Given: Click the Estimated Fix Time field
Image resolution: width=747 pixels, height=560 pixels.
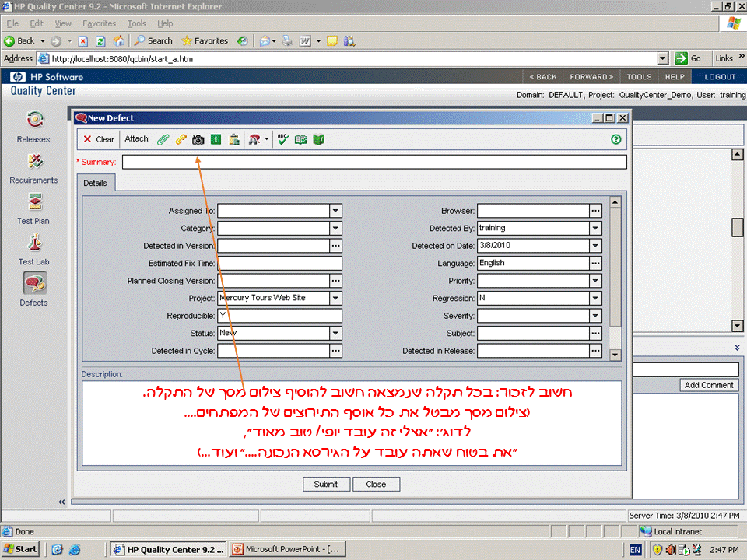Looking at the screenshot, I should pyautogui.click(x=279, y=264).
